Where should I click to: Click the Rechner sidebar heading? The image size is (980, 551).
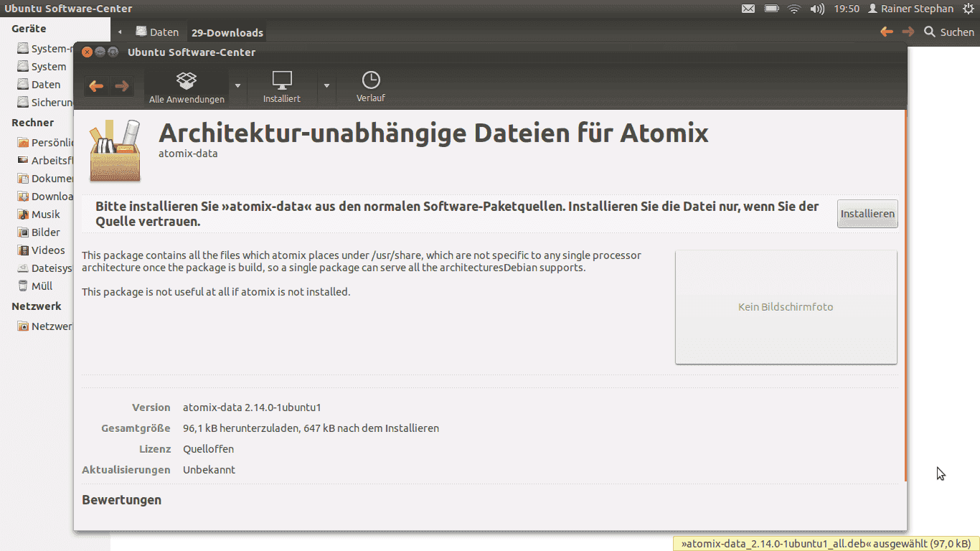point(32,123)
